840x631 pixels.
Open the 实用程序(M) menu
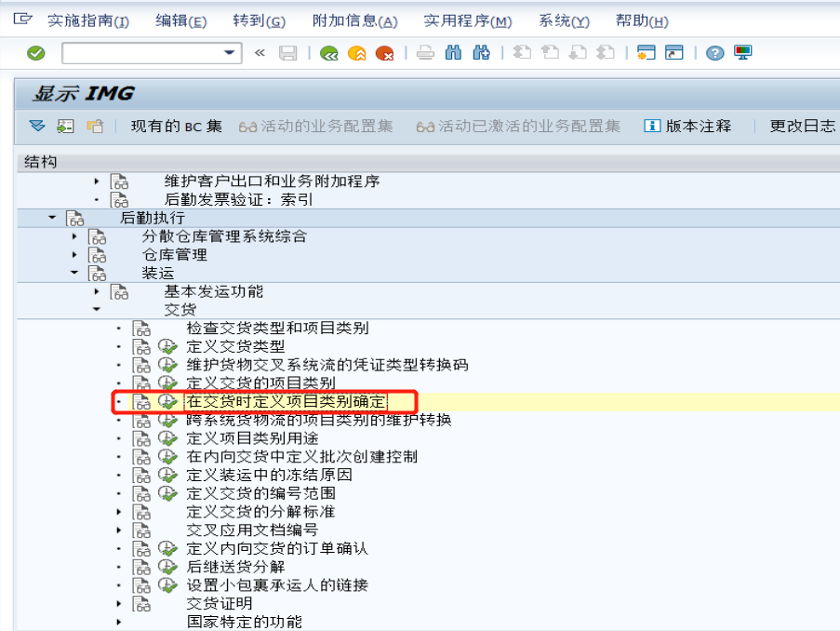pyautogui.click(x=468, y=20)
